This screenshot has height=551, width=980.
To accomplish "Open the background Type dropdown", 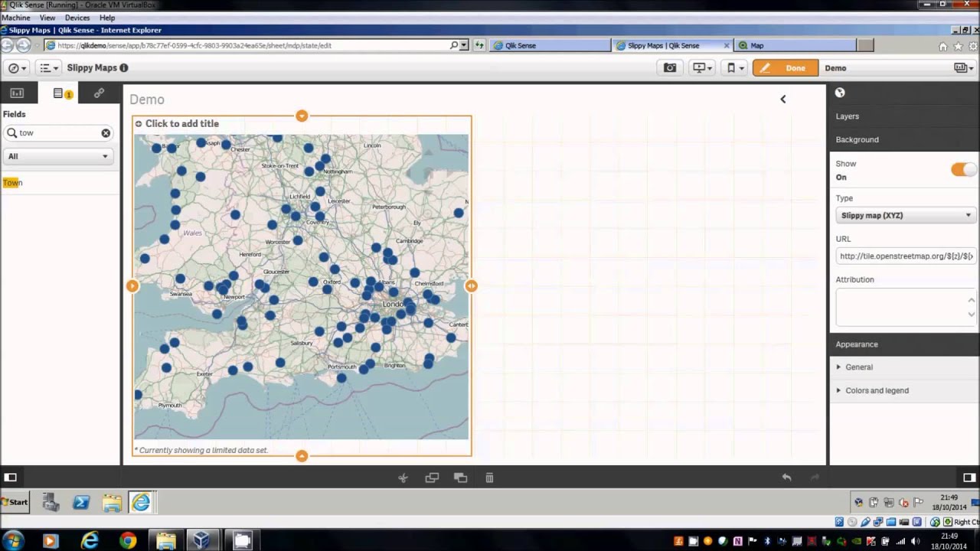I will pos(906,216).
